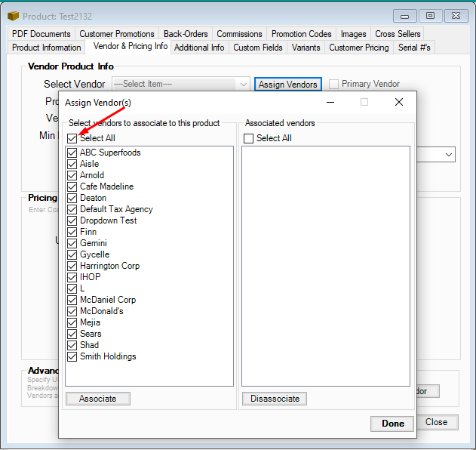Click the Associate button
This screenshot has width=476, height=450.
coord(98,399)
